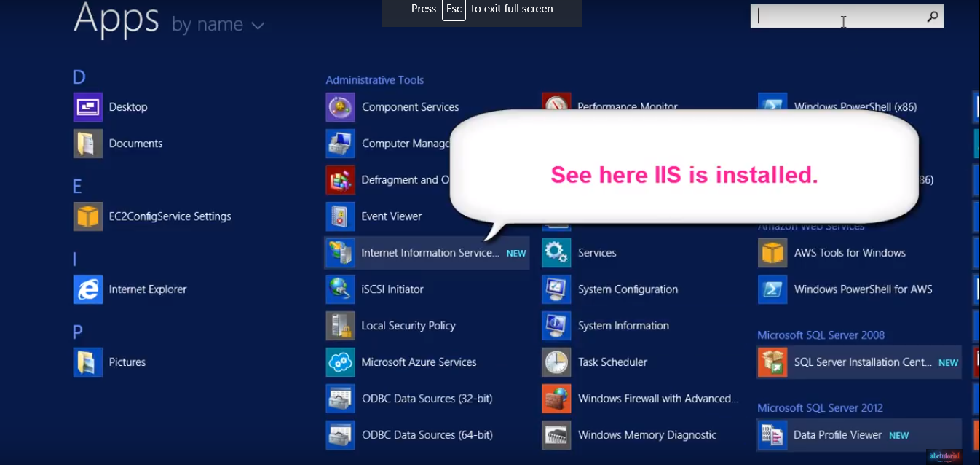Open ODBC Data Sources (32-bit) icon
Viewport: 980px width, 465px height.
pyautogui.click(x=341, y=399)
